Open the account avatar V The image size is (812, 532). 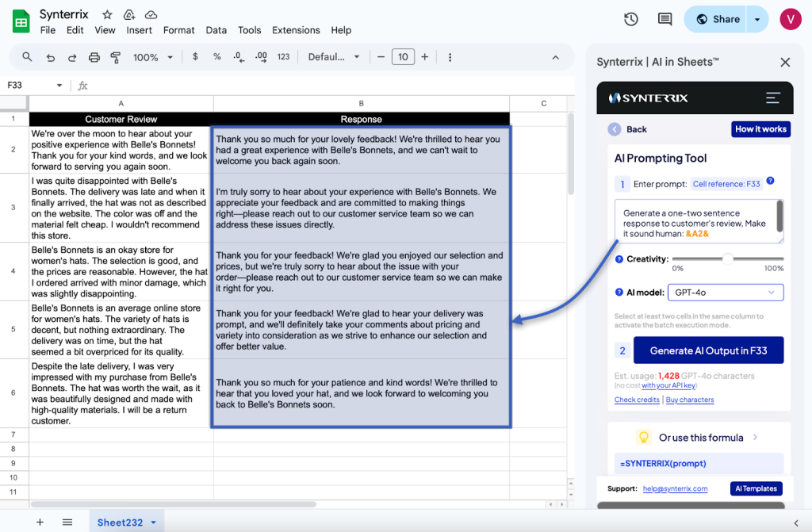(791, 19)
